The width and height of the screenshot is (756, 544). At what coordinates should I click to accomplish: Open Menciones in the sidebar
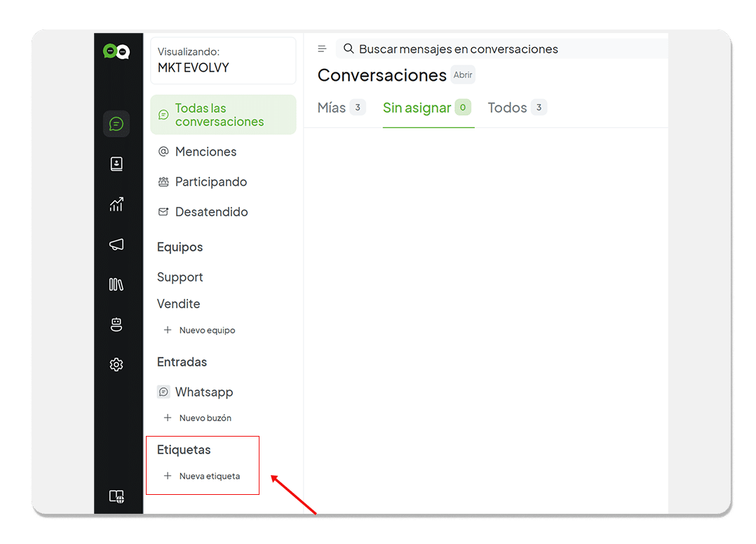click(x=205, y=152)
